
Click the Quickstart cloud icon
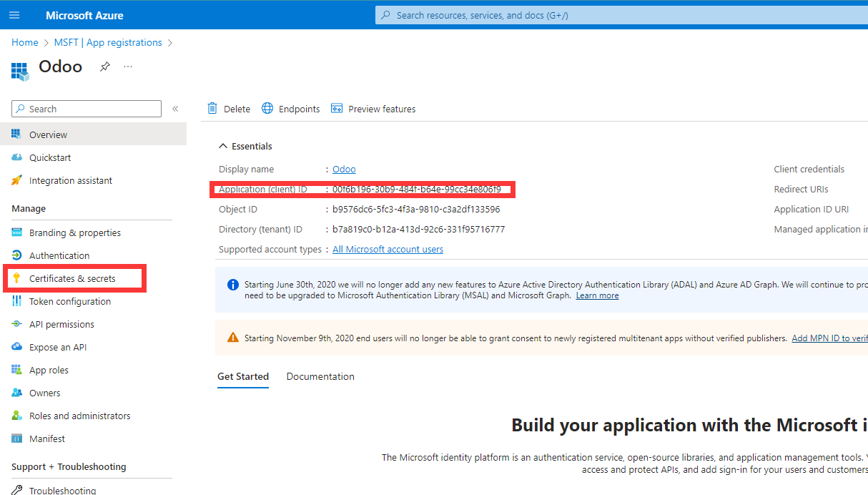16,157
